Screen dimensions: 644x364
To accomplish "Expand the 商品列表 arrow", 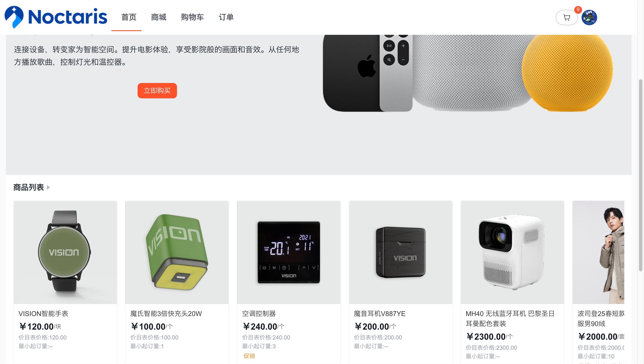I will (48, 187).
